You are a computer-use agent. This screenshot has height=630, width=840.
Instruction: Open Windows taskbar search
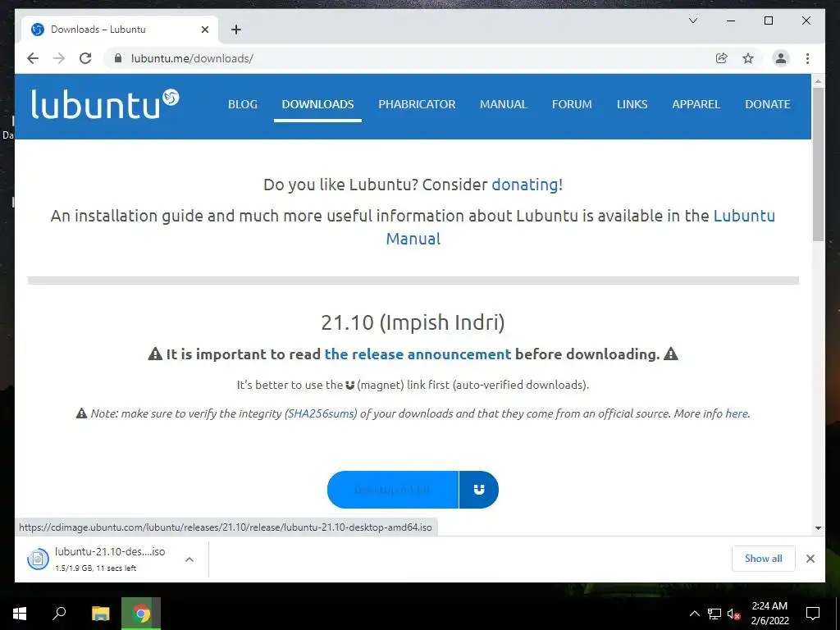pyautogui.click(x=59, y=614)
